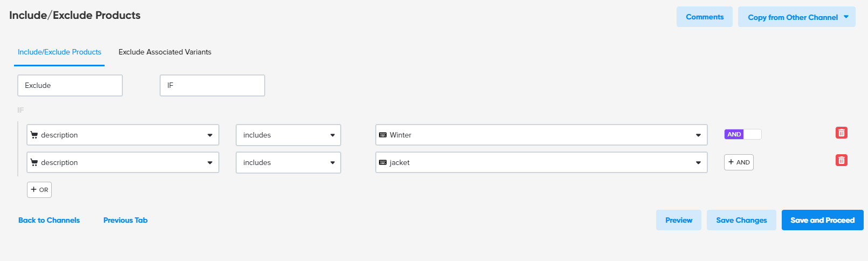Click cart icon in first description field
The image size is (868, 261).
(35, 135)
